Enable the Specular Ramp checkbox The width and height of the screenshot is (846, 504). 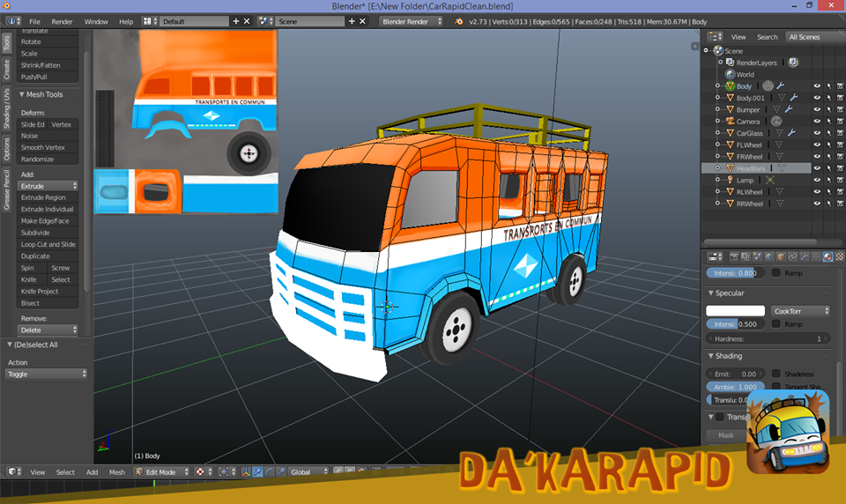click(x=775, y=323)
